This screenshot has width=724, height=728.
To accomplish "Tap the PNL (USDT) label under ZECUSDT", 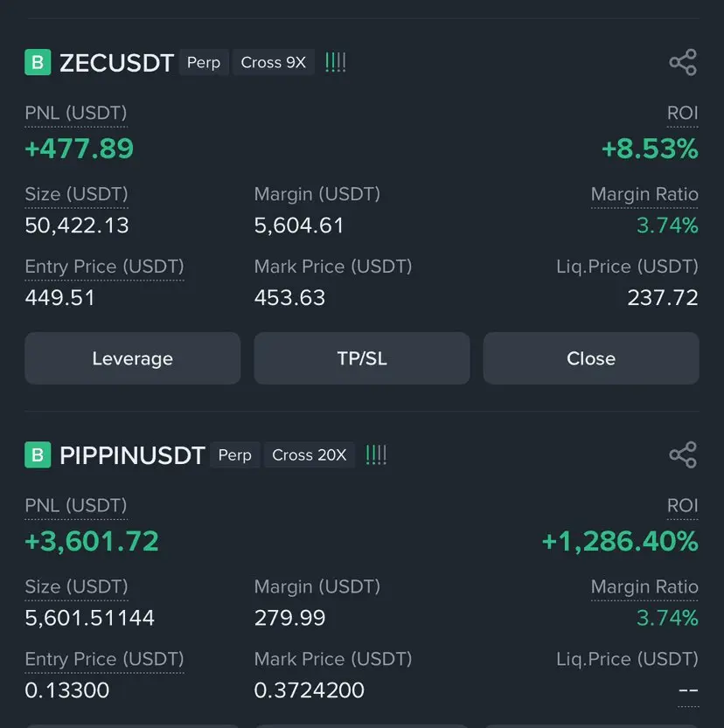I will (x=76, y=114).
